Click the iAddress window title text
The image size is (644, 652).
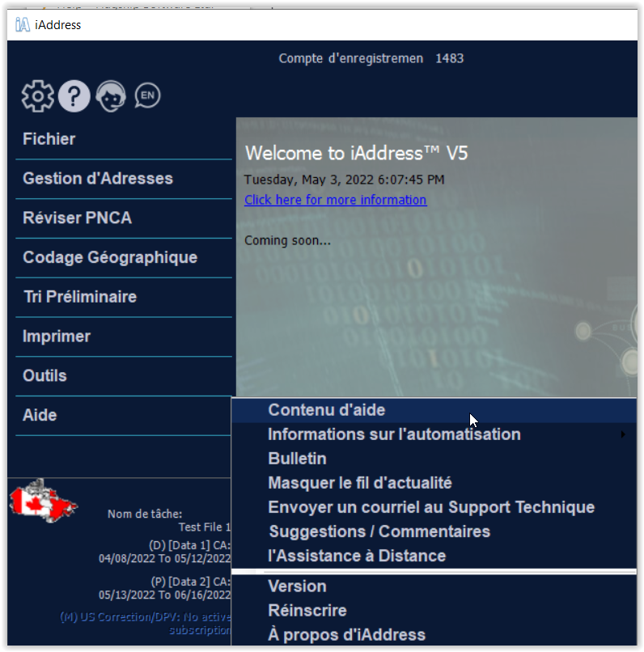pyautogui.click(x=57, y=25)
